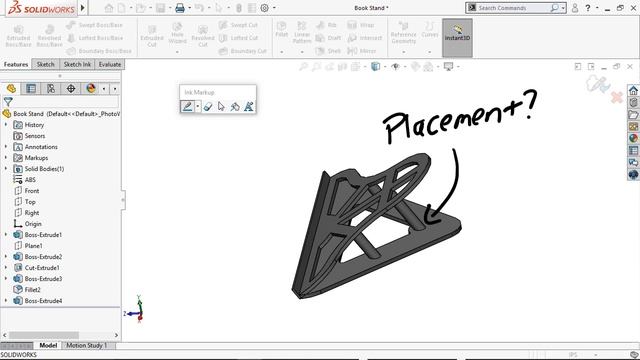Click the Undo icon in top toolbar
640x360 pixels.
[x=199, y=8]
